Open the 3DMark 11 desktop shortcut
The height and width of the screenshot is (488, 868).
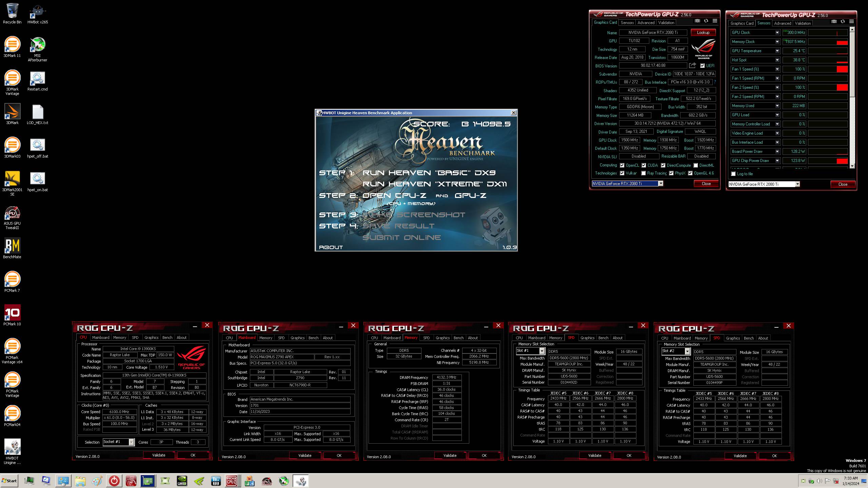coord(12,47)
